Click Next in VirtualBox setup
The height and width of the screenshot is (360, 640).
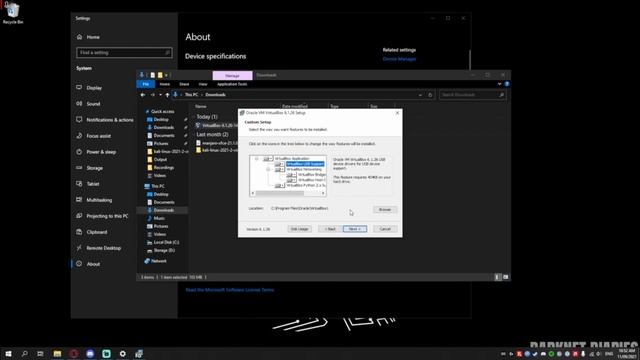pos(355,229)
